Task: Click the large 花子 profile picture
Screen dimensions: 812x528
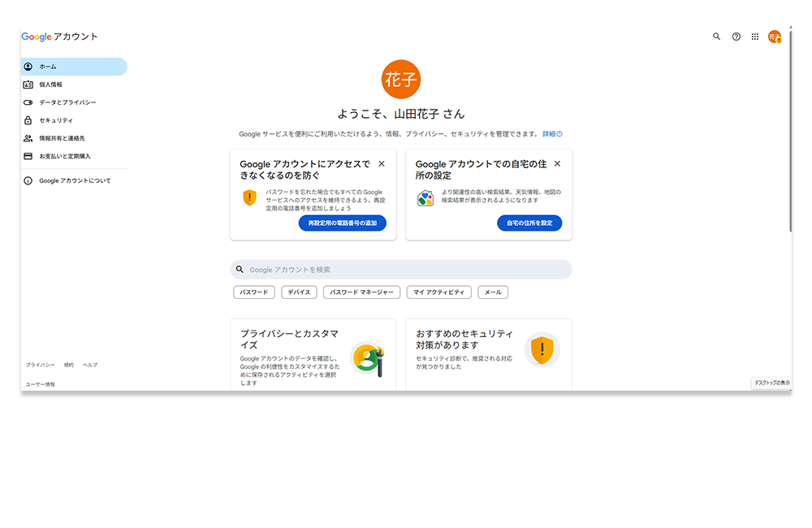Action: [401, 80]
